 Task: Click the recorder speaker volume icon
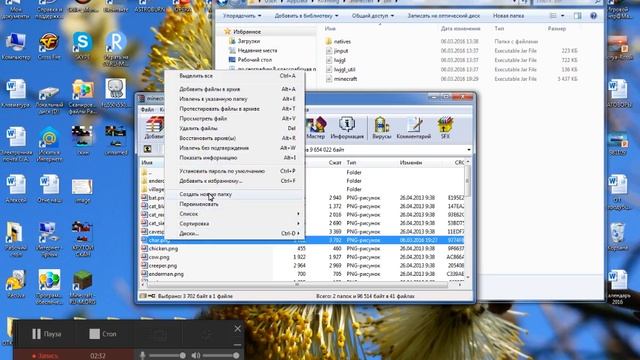(196, 355)
